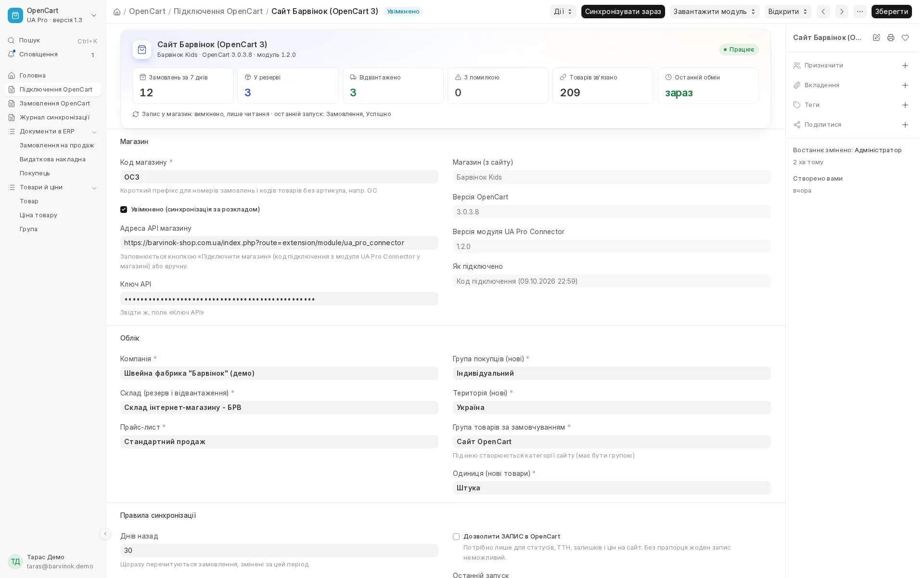Click the sync now button
924x578 pixels.
point(623,12)
